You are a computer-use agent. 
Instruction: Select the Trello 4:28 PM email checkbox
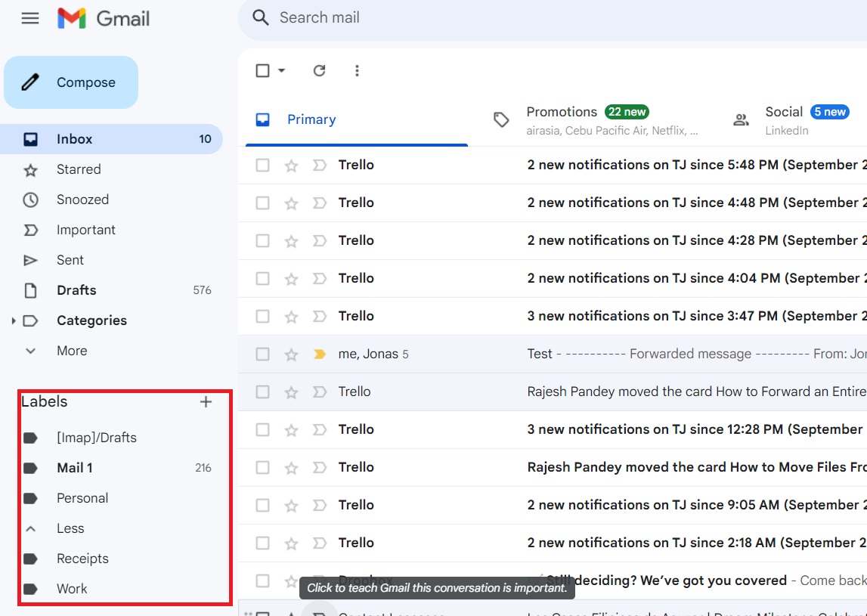click(262, 240)
